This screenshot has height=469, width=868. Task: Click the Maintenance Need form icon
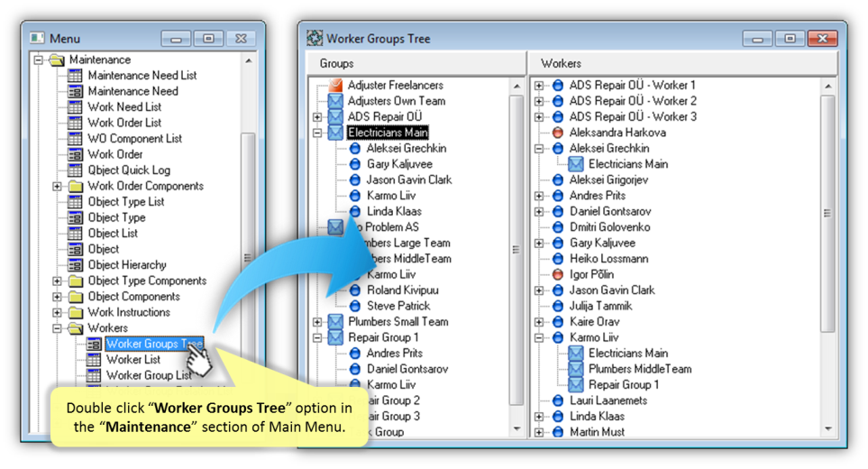click(x=75, y=91)
